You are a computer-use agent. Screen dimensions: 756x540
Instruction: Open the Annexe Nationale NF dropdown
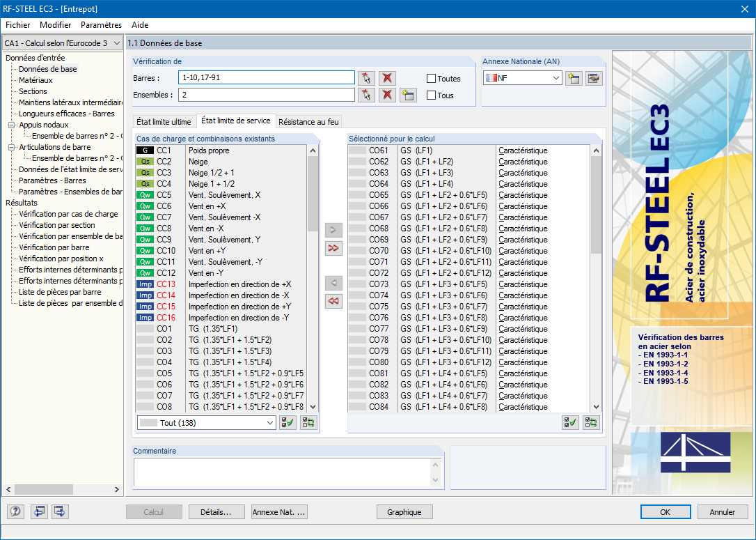(x=522, y=78)
